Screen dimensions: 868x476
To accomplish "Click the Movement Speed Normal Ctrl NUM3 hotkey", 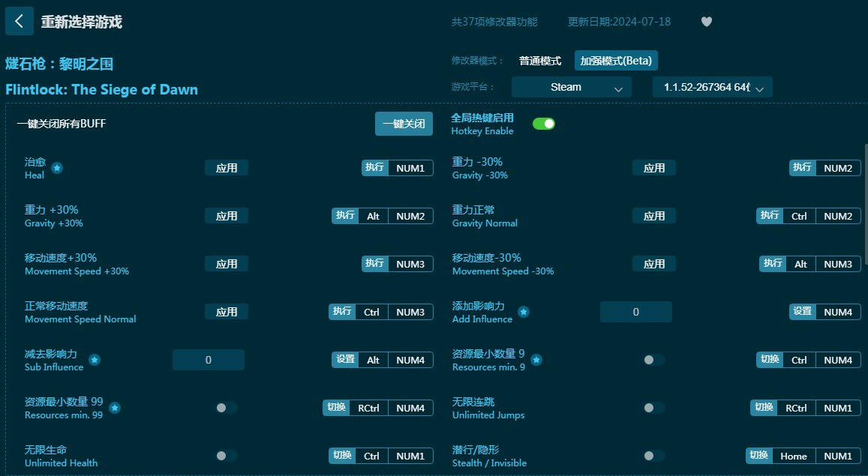I will click(x=381, y=313).
